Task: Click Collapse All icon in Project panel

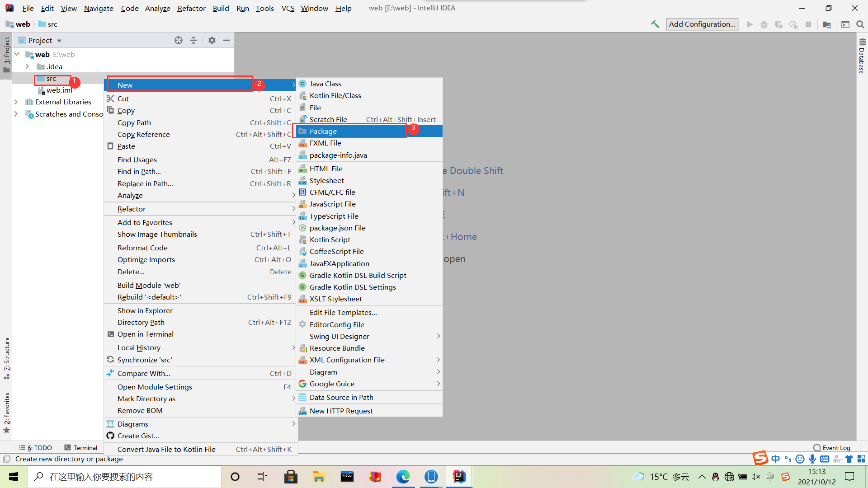Action: coord(193,40)
